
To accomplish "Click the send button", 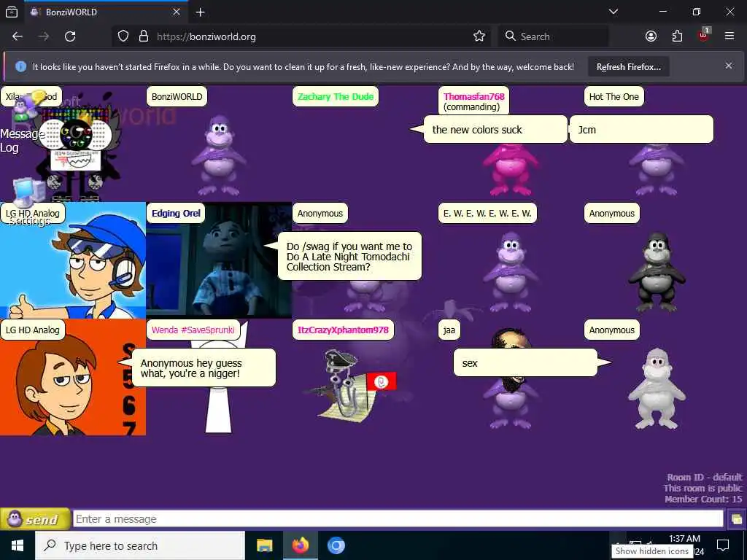I will [x=35, y=519].
